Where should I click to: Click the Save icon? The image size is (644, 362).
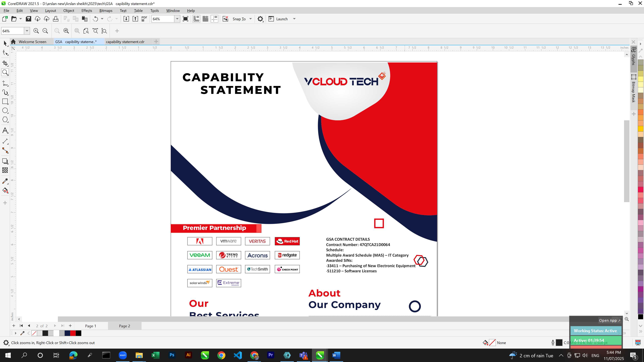[29, 19]
